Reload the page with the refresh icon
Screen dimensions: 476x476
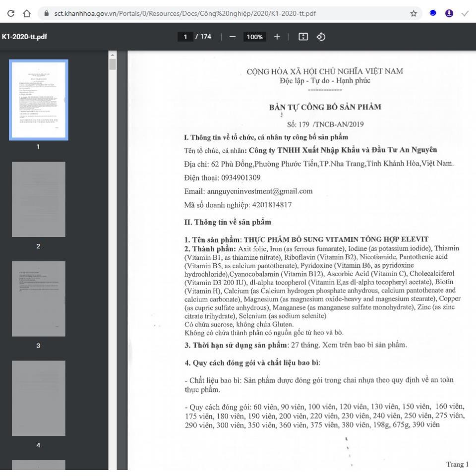pyautogui.click(x=11, y=13)
